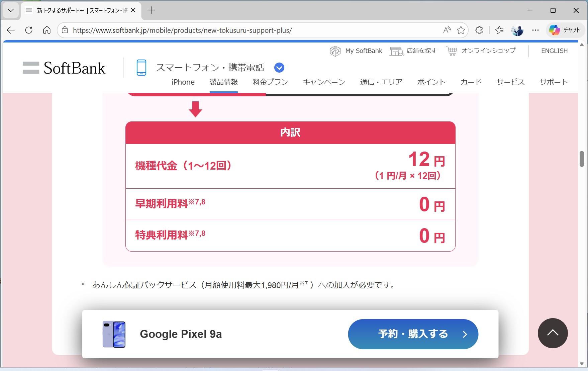Open browser extensions icon

coord(479,30)
